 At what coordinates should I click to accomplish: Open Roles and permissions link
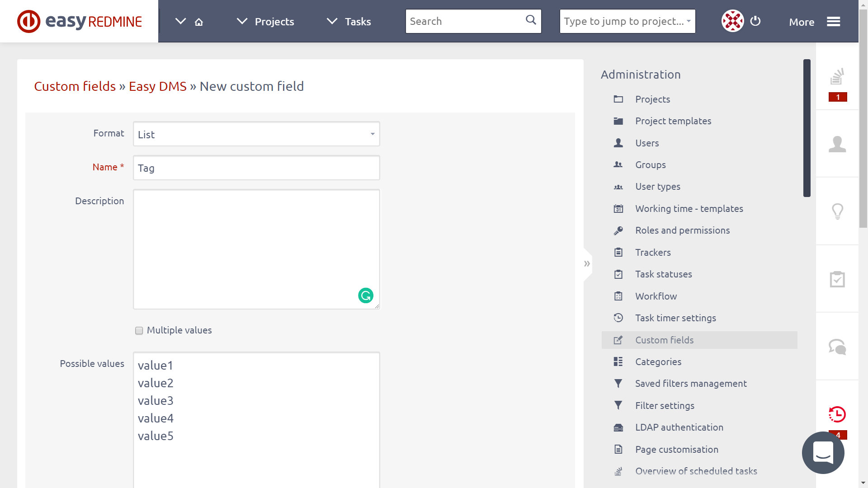(x=682, y=230)
